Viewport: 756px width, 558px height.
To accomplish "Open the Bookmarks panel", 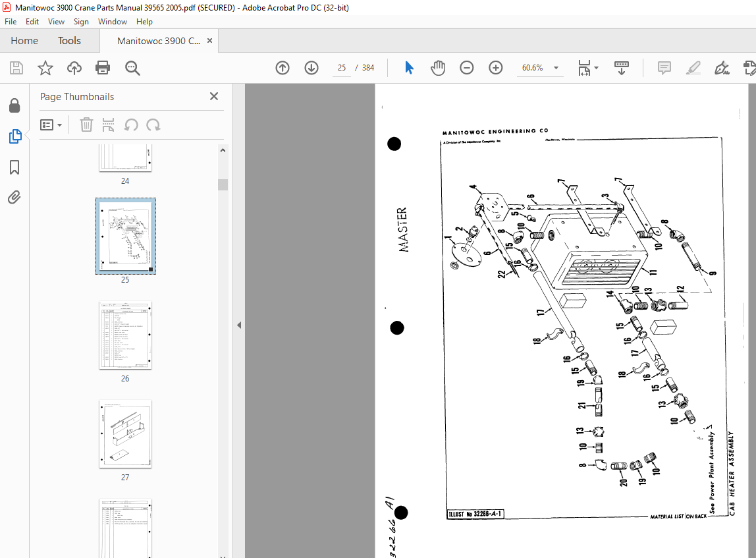I will pyautogui.click(x=14, y=167).
